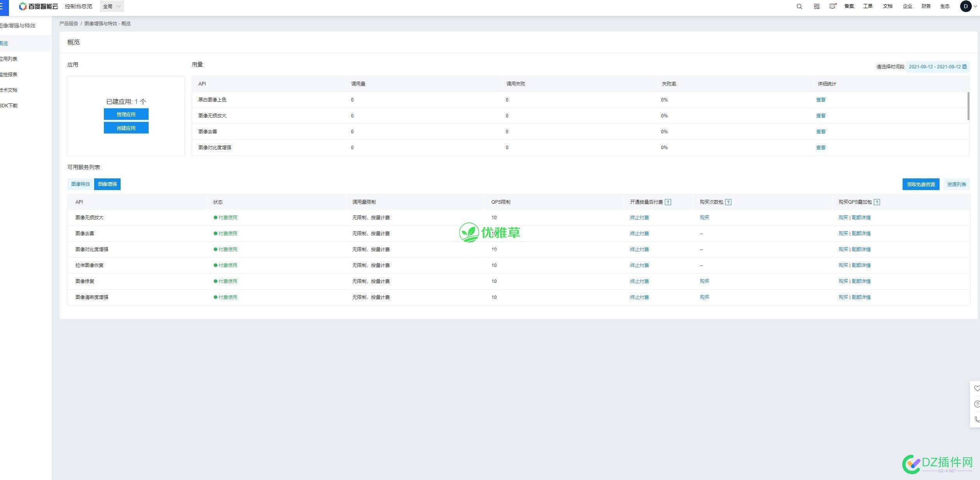The height and width of the screenshot is (480, 980).
Task: Click 付费使用 status for 图像无损放大
Action: (225, 218)
